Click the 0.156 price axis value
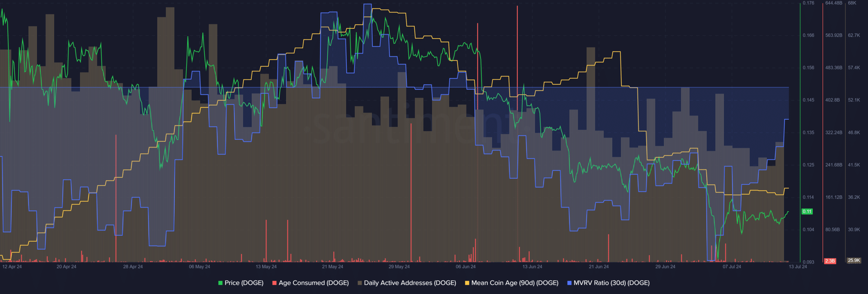Image resolution: width=868 pixels, height=294 pixels. coord(808,68)
